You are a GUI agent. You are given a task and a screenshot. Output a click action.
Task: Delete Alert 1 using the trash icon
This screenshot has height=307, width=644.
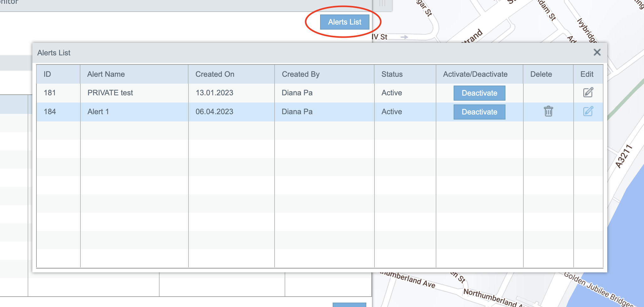548,111
